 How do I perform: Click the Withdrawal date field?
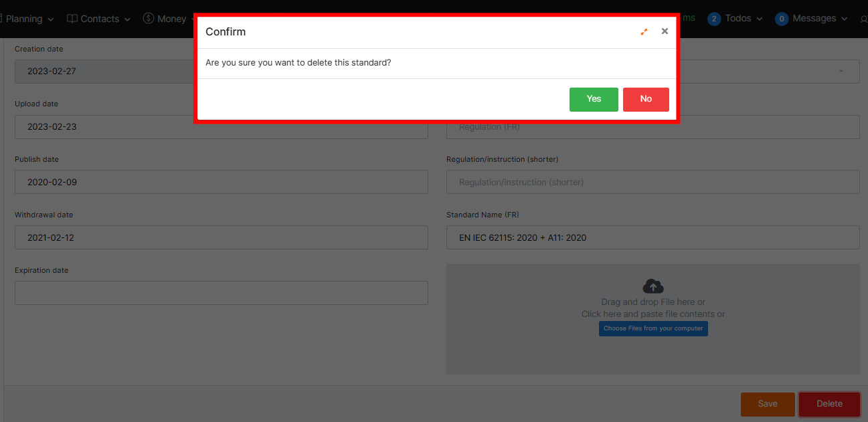click(x=221, y=237)
